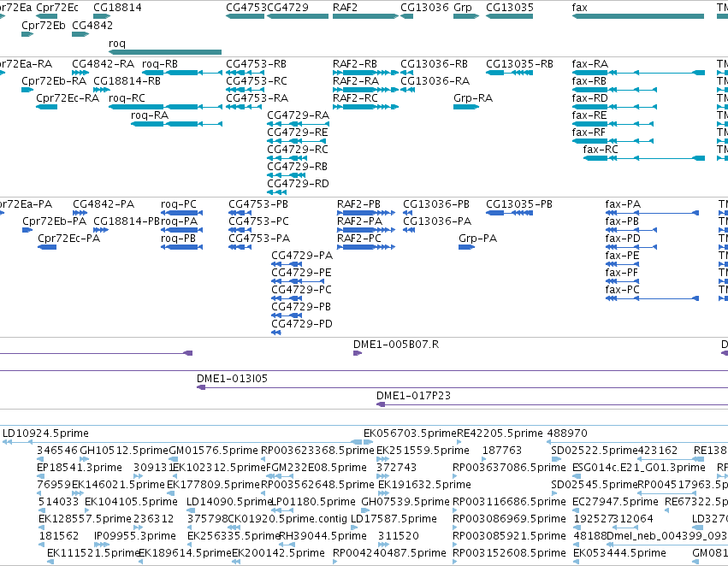Click transcript CG4729-RE label
The image size is (728, 566).
[298, 133]
